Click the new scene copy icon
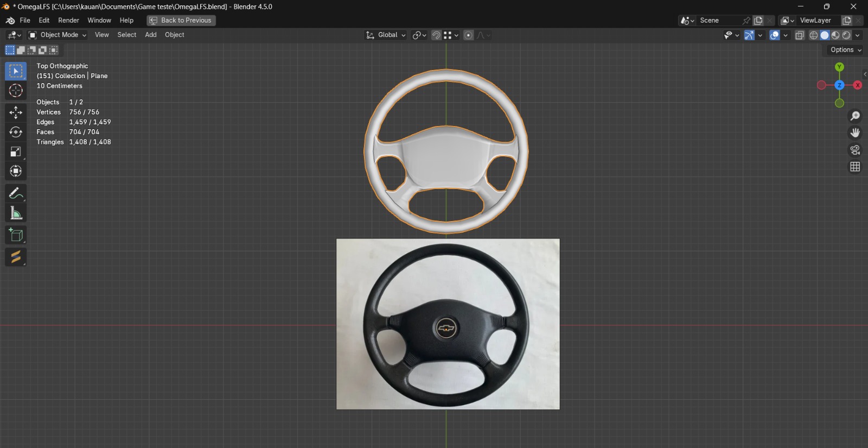Image resolution: width=868 pixels, height=448 pixels. [x=758, y=21]
